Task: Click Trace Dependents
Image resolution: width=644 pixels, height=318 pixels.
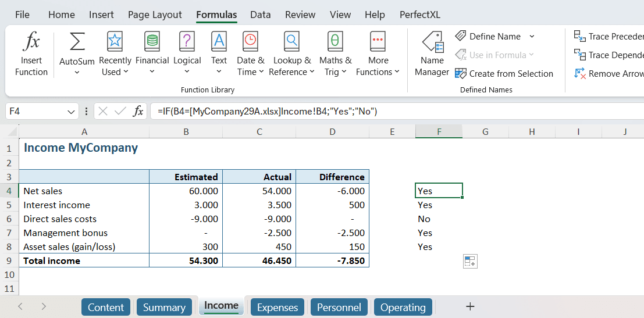Action: click(609, 55)
